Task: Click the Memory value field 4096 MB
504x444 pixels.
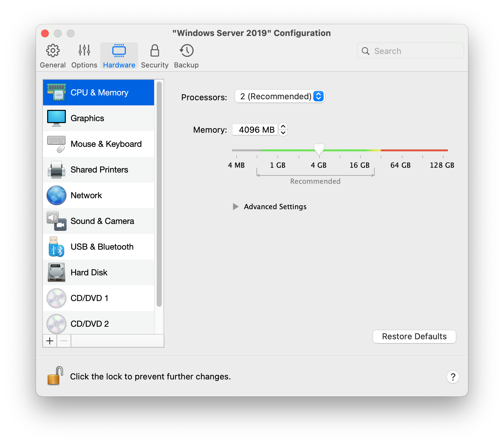Action: coord(255,130)
